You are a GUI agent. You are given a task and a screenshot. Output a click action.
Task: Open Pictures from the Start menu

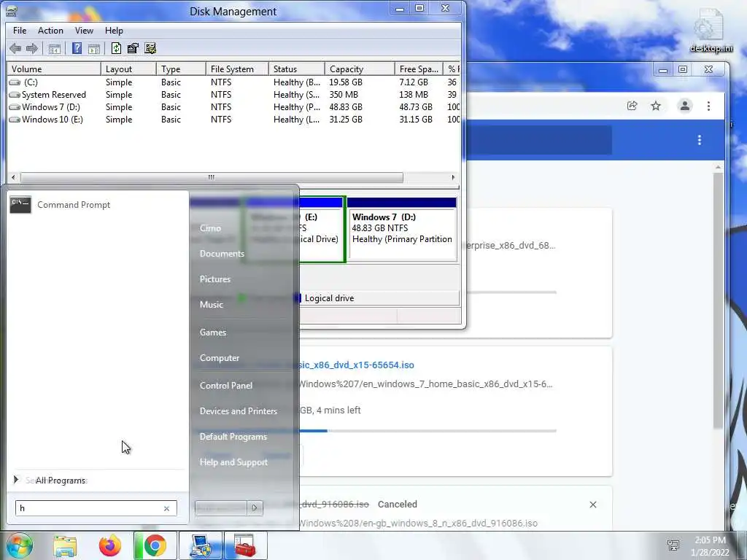click(x=215, y=279)
